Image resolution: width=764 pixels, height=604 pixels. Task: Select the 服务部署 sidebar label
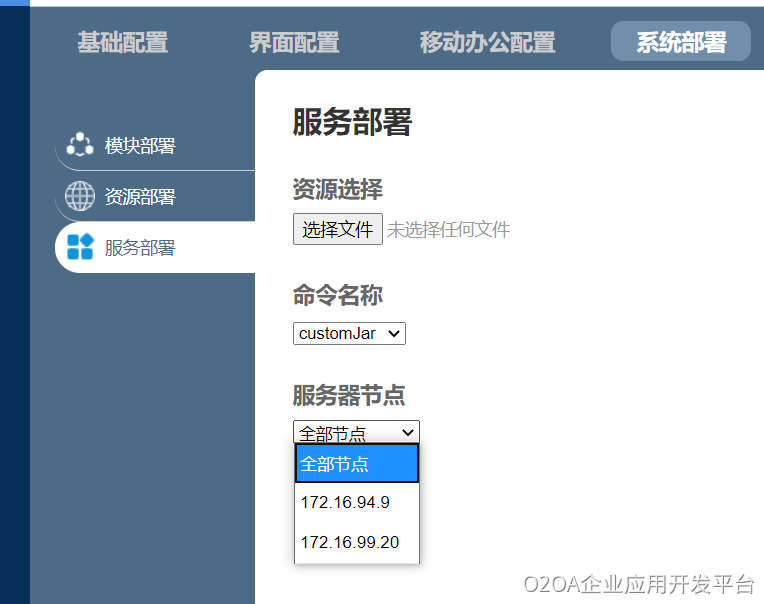140,248
